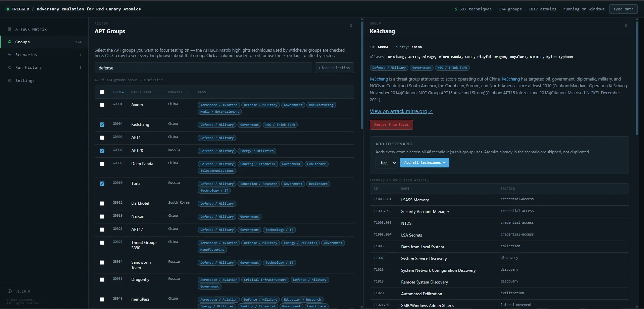Check the Darkhotel group checkbox
Viewport: 644px width, 309px height.
coord(102,203)
